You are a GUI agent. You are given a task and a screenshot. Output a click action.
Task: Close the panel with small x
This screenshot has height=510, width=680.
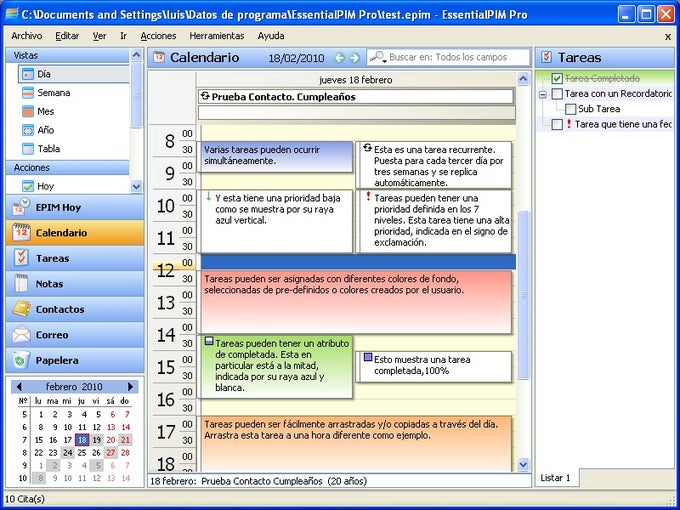pos(668,37)
